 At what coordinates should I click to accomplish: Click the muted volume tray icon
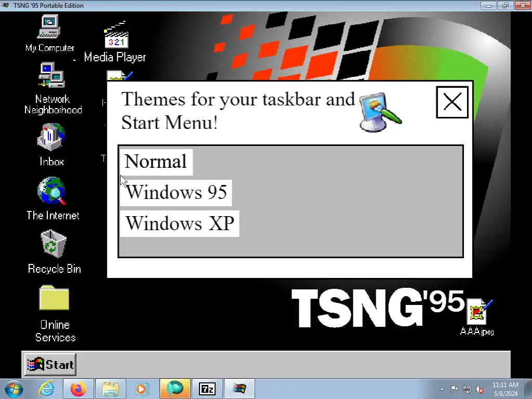480,390
